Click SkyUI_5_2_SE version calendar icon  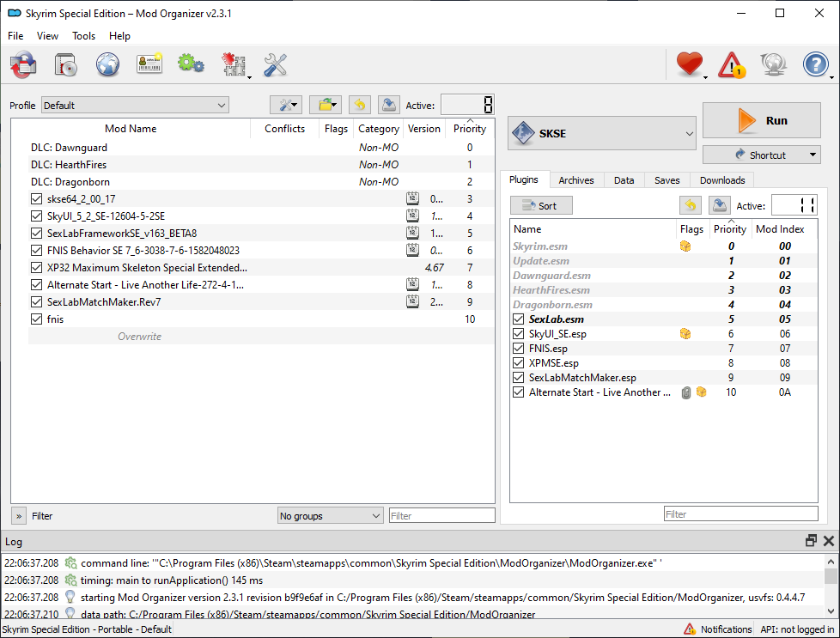click(x=412, y=216)
